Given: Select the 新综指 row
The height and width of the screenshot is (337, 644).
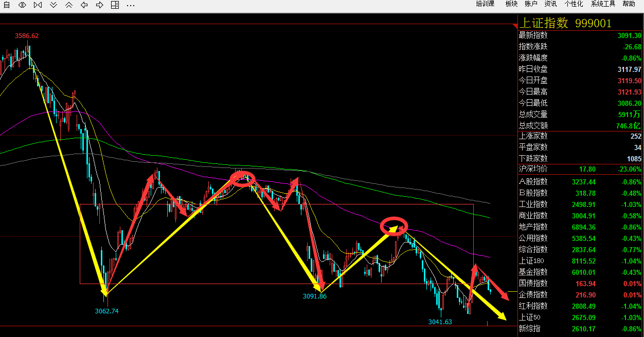Looking at the screenshot, I should click(580, 329).
